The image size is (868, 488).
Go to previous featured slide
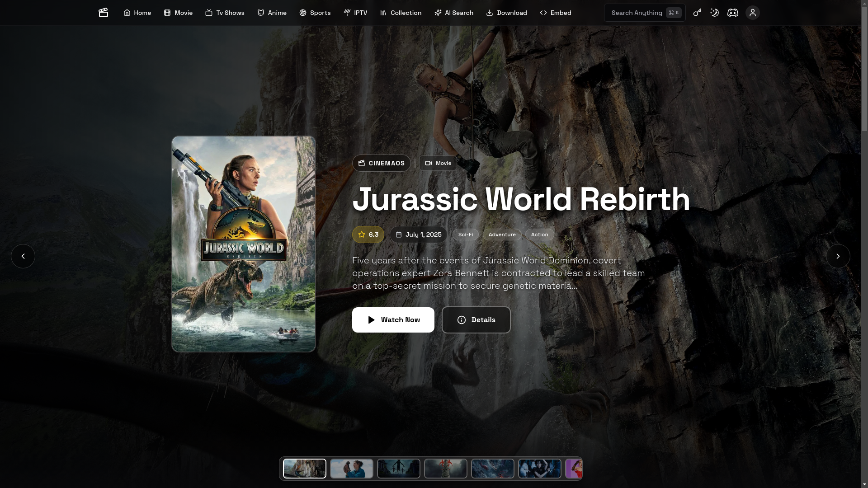click(x=23, y=256)
